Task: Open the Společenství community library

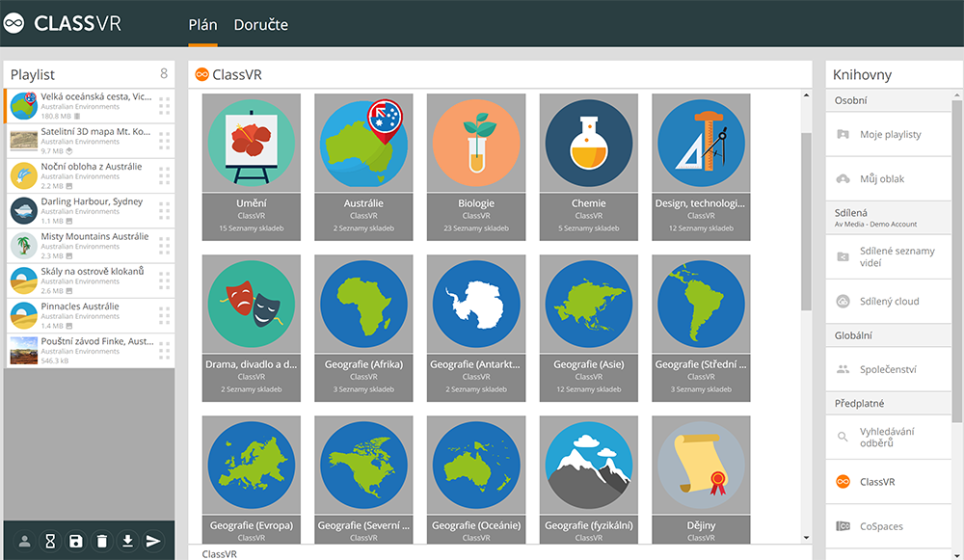Action: (889, 369)
